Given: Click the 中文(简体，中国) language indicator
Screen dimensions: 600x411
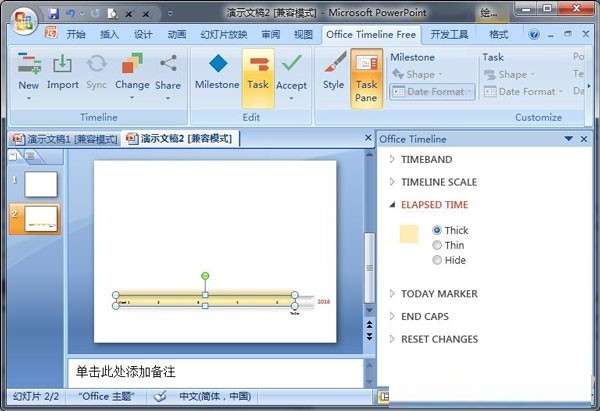Looking at the screenshot, I should pos(215,396).
